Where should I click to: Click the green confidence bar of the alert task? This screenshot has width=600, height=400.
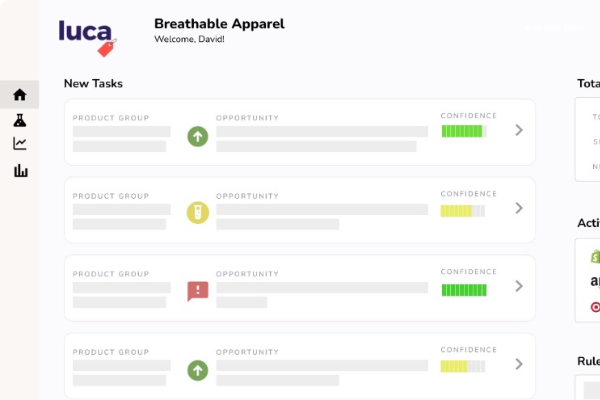click(463, 289)
